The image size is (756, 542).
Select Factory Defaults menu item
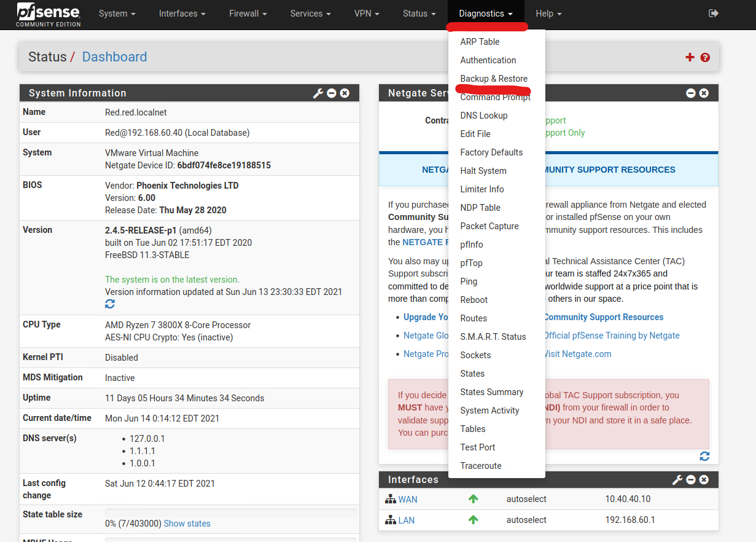click(492, 152)
